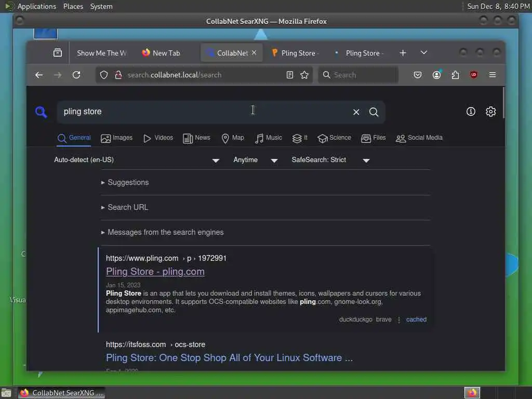Submit search with magnifier button
Image resolution: width=532 pixels, height=399 pixels.
[x=374, y=112]
